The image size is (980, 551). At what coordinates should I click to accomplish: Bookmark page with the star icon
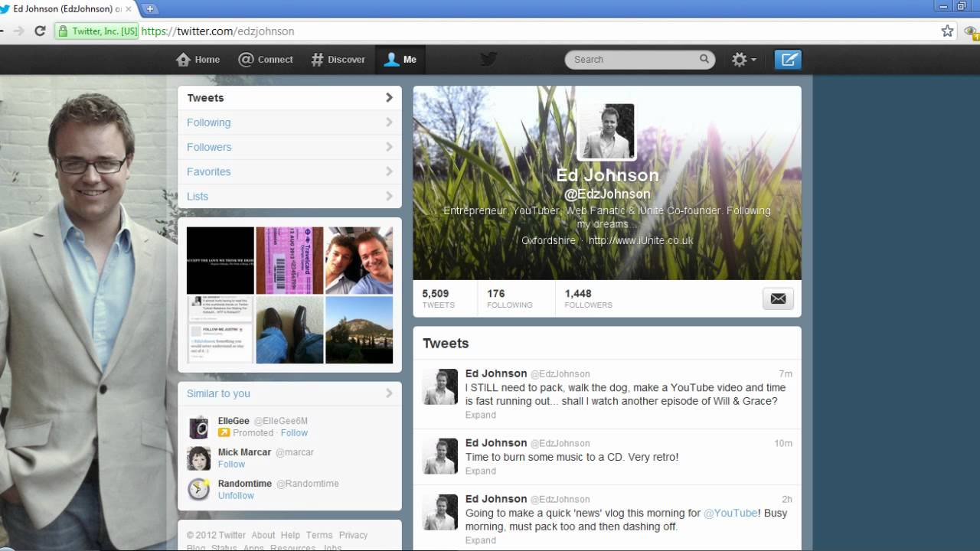947,31
